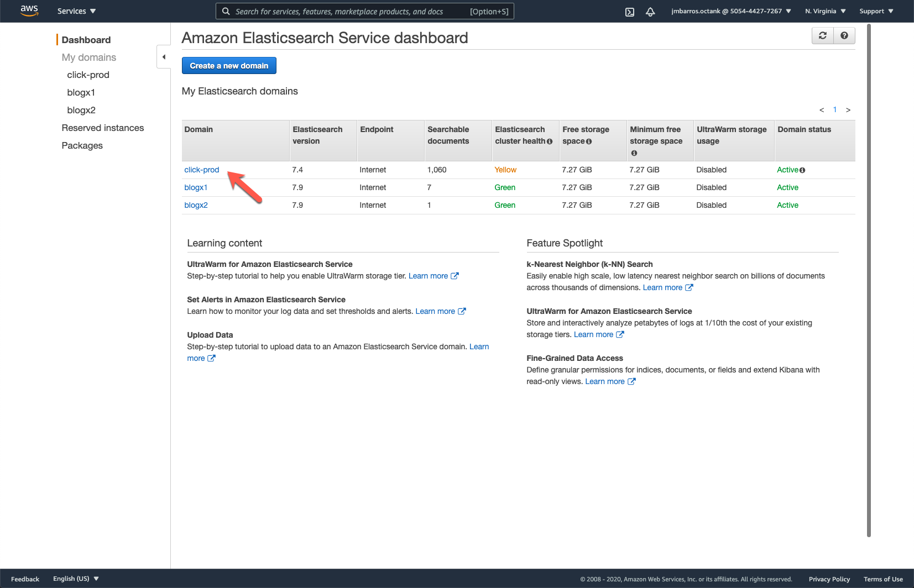The image size is (914, 588).
Task: Open external link icon for UltraWarm tutorial
Action: pyautogui.click(x=455, y=276)
